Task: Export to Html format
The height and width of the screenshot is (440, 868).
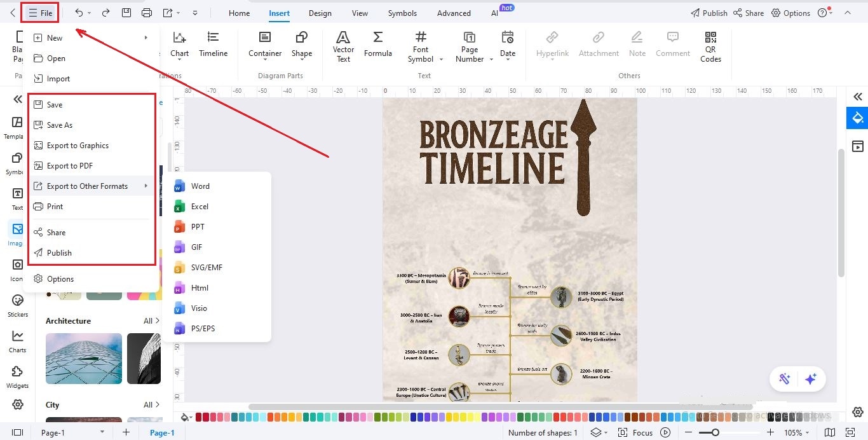Action: (x=217, y=287)
